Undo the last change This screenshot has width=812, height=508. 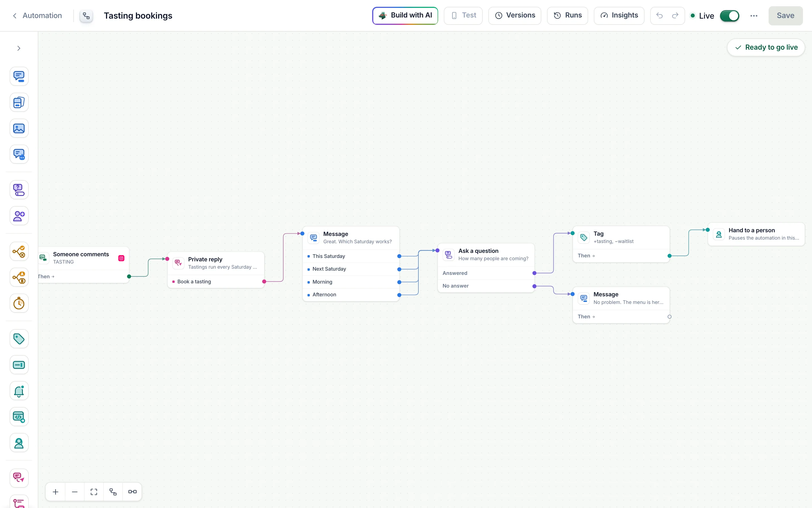(x=659, y=16)
